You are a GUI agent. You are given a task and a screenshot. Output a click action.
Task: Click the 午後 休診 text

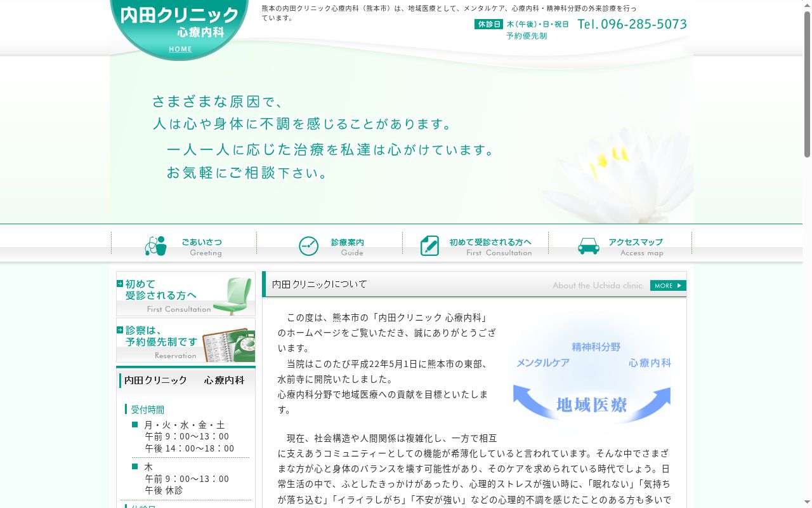[x=164, y=490]
